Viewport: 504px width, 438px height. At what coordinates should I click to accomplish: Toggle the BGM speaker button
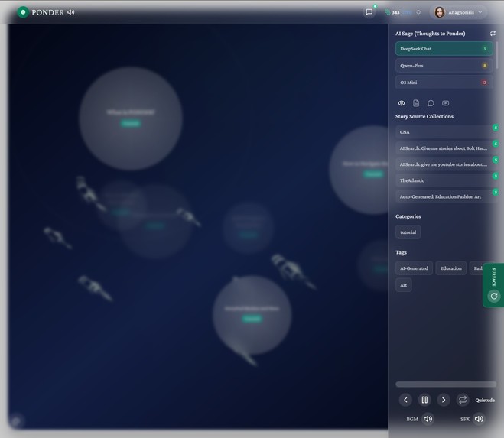tap(428, 419)
